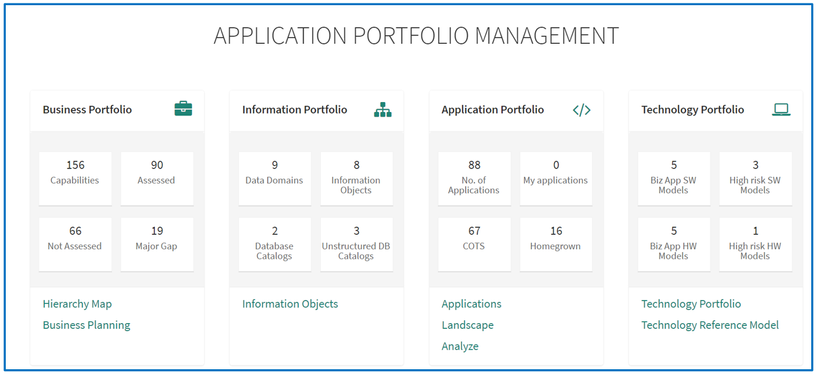Click the Information Portfolio hierarchy icon

pyautogui.click(x=382, y=109)
